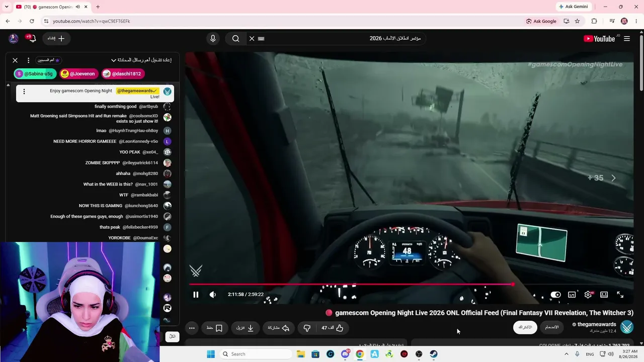644x362 pixels.
Task: Open File Explorer from the taskbar
Action: [300, 354]
